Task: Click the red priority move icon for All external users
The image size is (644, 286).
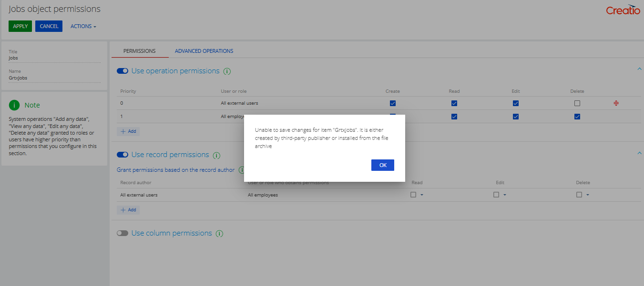Action: (616, 103)
